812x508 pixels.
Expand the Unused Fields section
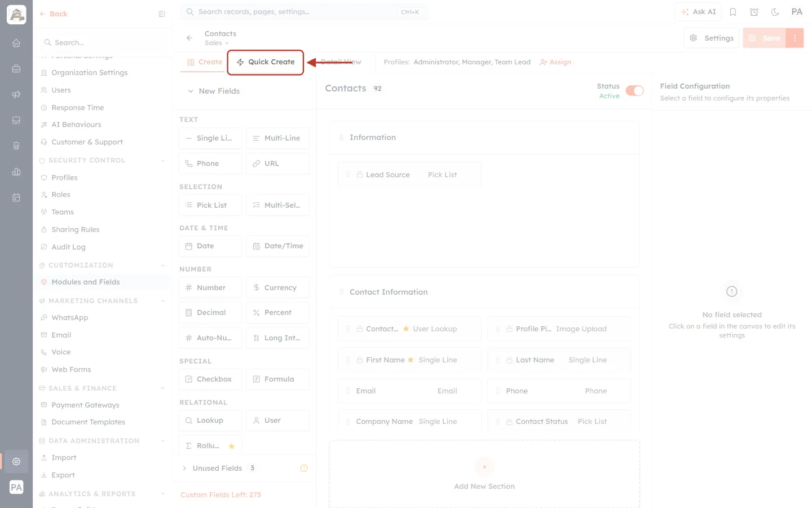pyautogui.click(x=184, y=468)
